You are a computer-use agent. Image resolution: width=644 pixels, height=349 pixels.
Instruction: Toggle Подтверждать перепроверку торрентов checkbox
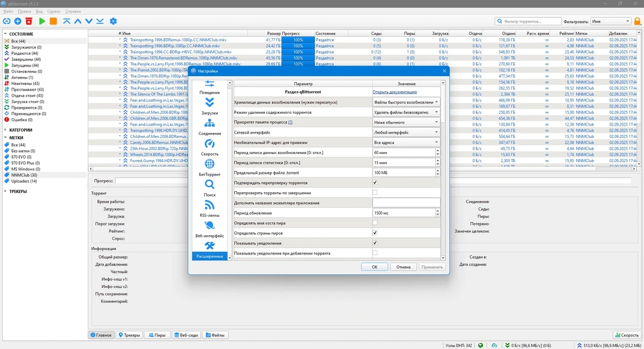click(x=375, y=183)
